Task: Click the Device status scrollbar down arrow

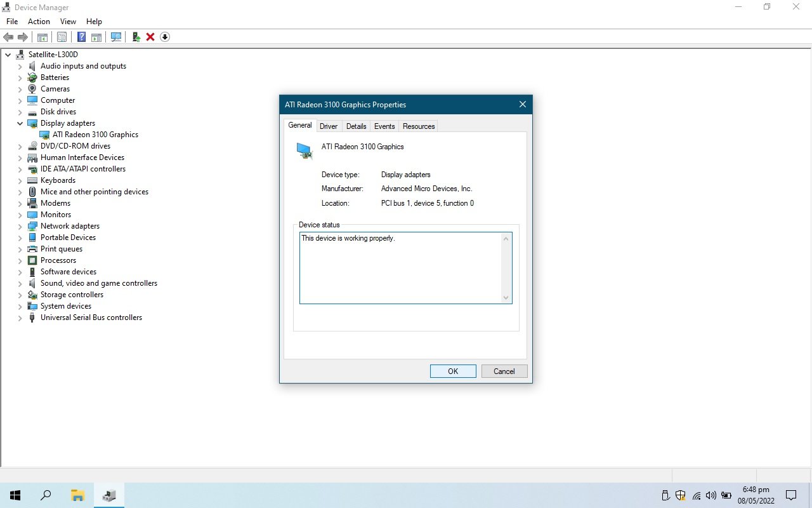Action: [506, 297]
